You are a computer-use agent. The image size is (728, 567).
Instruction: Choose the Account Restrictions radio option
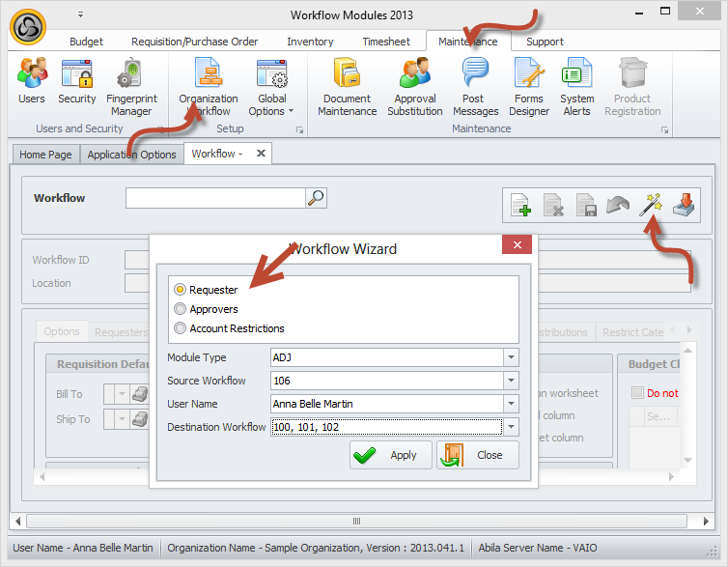(180, 328)
